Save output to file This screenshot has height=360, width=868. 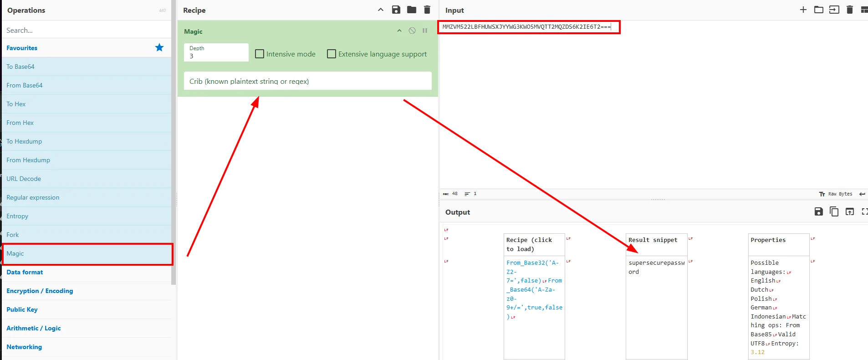point(819,211)
